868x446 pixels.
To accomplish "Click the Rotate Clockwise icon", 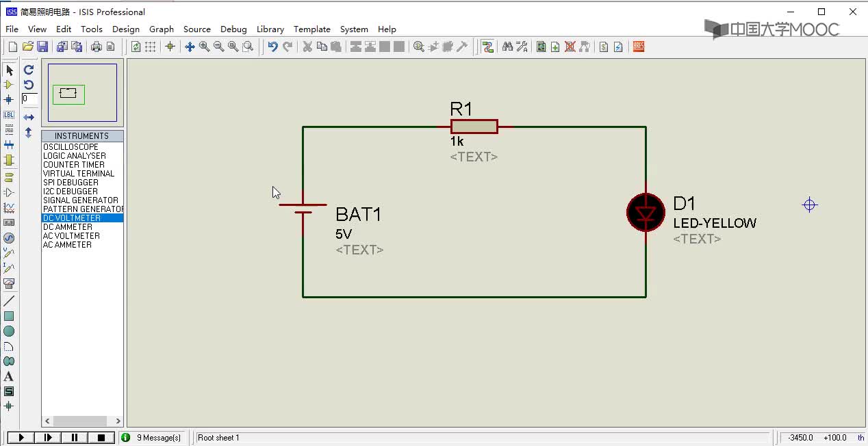I will coord(28,70).
